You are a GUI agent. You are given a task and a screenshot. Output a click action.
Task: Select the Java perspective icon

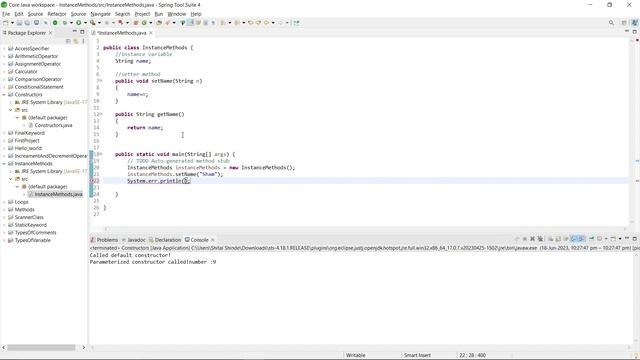click(635, 23)
